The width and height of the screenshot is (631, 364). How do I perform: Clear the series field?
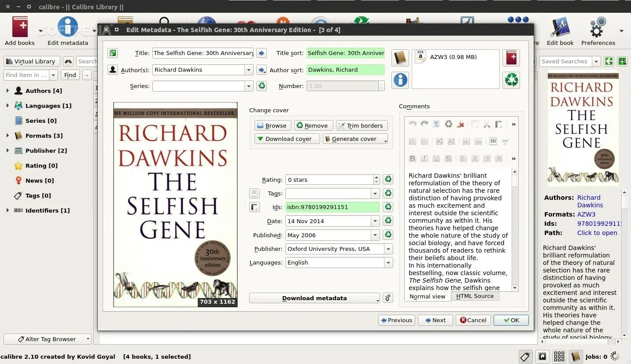point(262,86)
